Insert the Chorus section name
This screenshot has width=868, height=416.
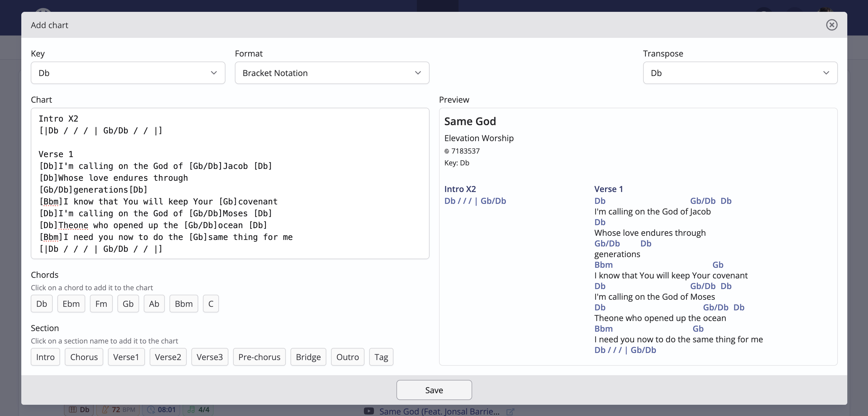coord(84,357)
